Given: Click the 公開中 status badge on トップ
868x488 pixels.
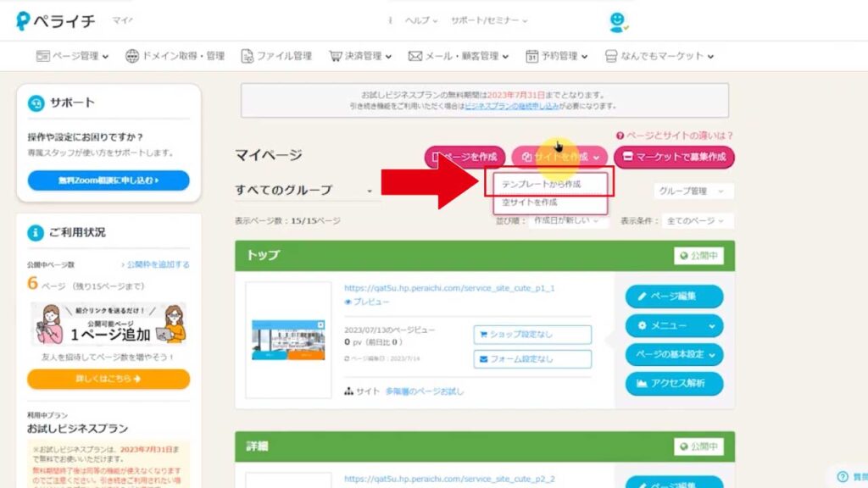Looking at the screenshot, I should click(x=698, y=256).
